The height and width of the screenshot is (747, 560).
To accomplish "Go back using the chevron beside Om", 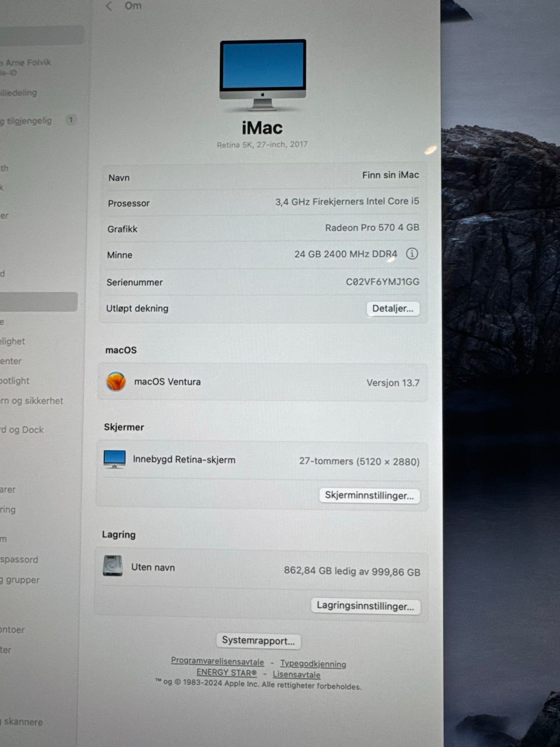I will (109, 6).
